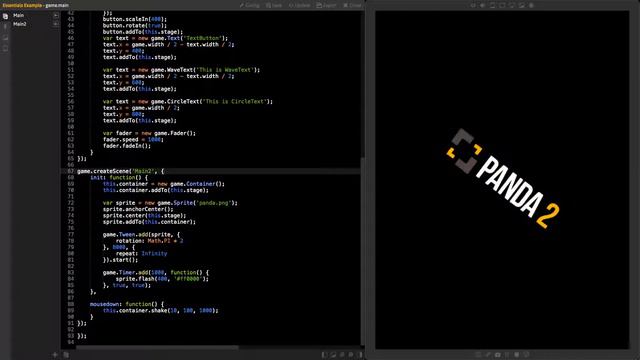Click line 72 game.Sprite('panda.png') code
This screenshot has width=640, height=360.
pos(170,203)
